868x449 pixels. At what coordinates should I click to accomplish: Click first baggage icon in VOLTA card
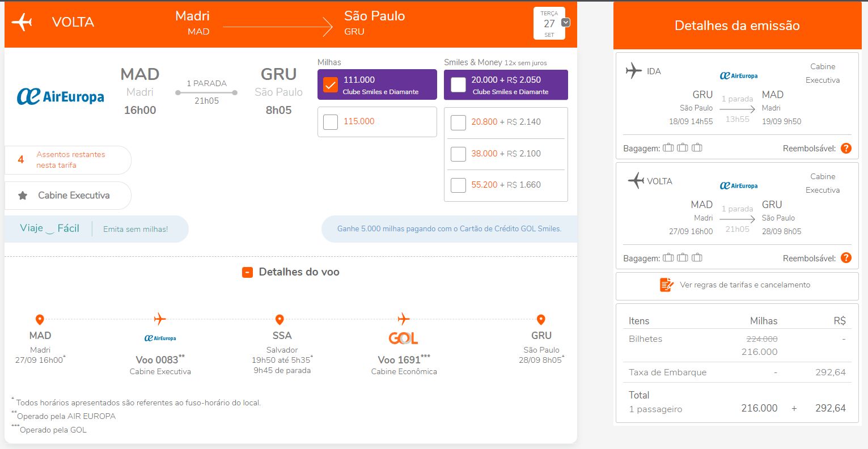(x=668, y=258)
